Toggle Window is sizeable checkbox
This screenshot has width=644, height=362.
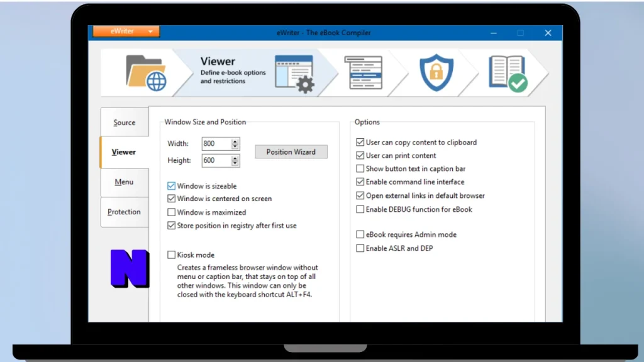171,186
